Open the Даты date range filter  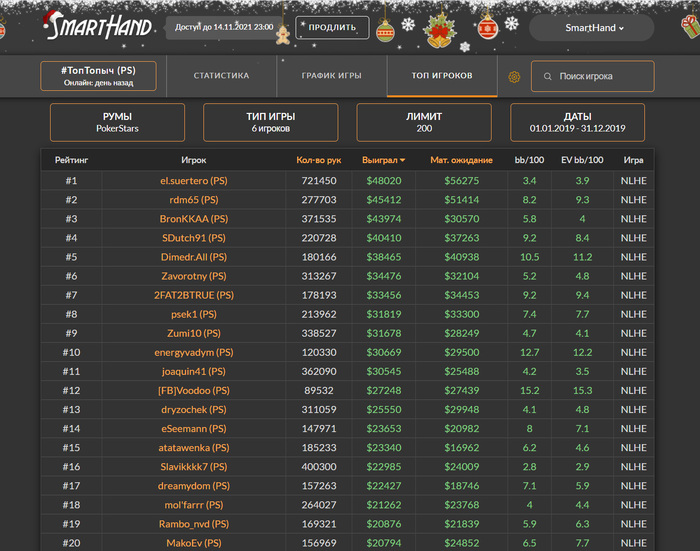tap(577, 122)
